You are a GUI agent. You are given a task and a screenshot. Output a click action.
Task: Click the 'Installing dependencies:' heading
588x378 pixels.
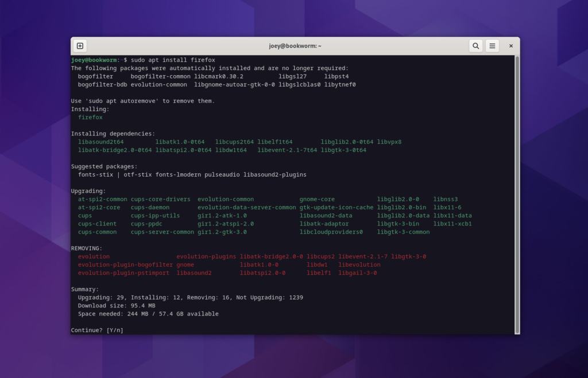click(x=113, y=134)
